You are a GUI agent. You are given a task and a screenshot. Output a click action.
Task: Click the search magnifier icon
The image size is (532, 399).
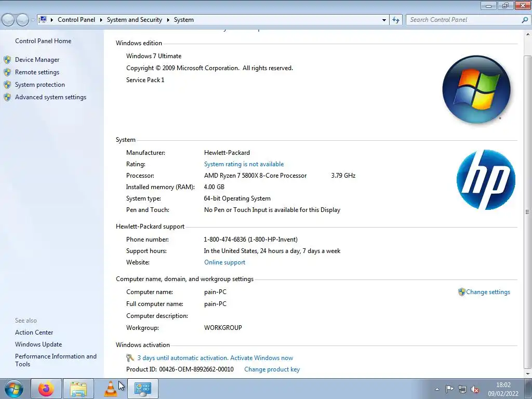(x=525, y=20)
